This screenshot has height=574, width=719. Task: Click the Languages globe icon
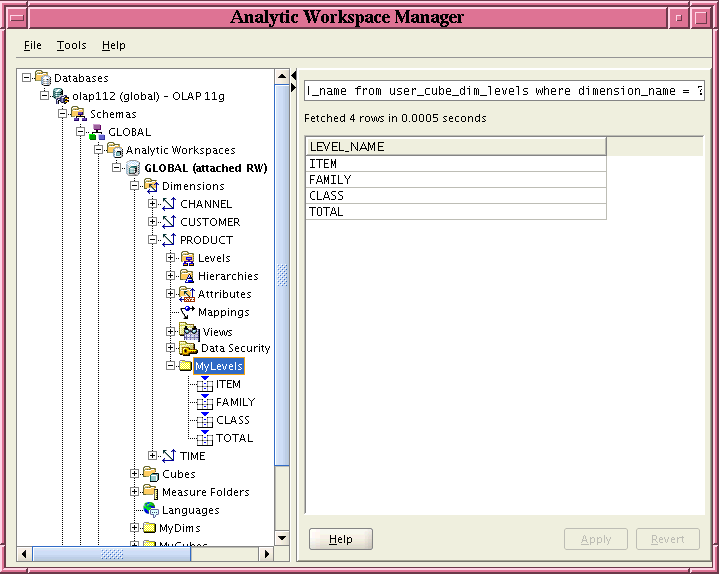[x=150, y=510]
